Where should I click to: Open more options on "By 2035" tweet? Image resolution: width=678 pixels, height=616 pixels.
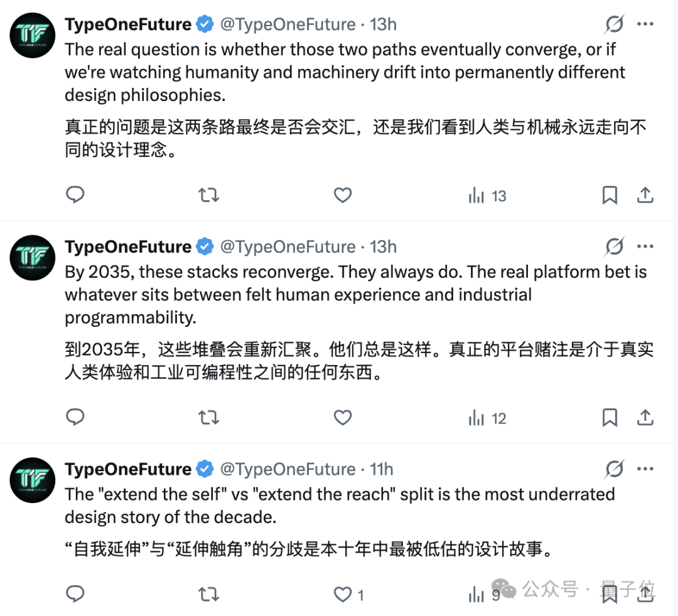coord(645,247)
